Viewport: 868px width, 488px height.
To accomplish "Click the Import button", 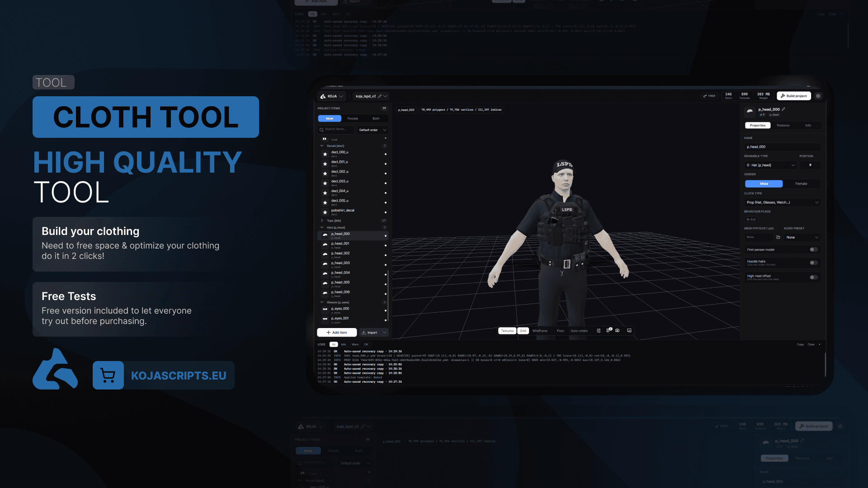I will [369, 333].
